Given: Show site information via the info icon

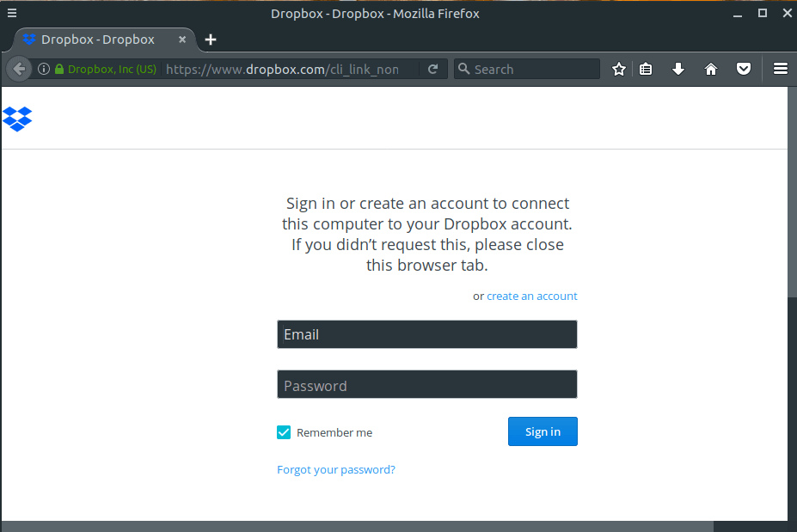Looking at the screenshot, I should click(43, 70).
